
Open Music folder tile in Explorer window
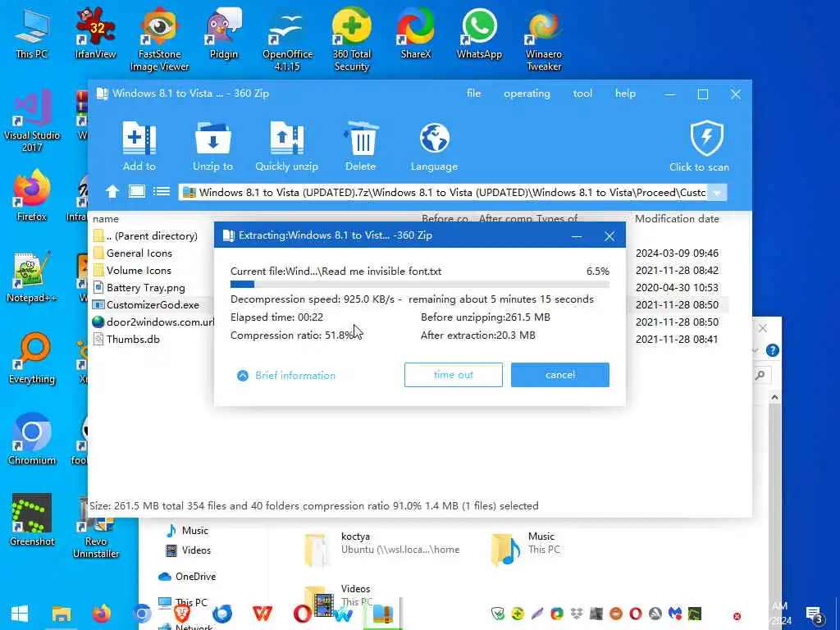[x=525, y=549]
